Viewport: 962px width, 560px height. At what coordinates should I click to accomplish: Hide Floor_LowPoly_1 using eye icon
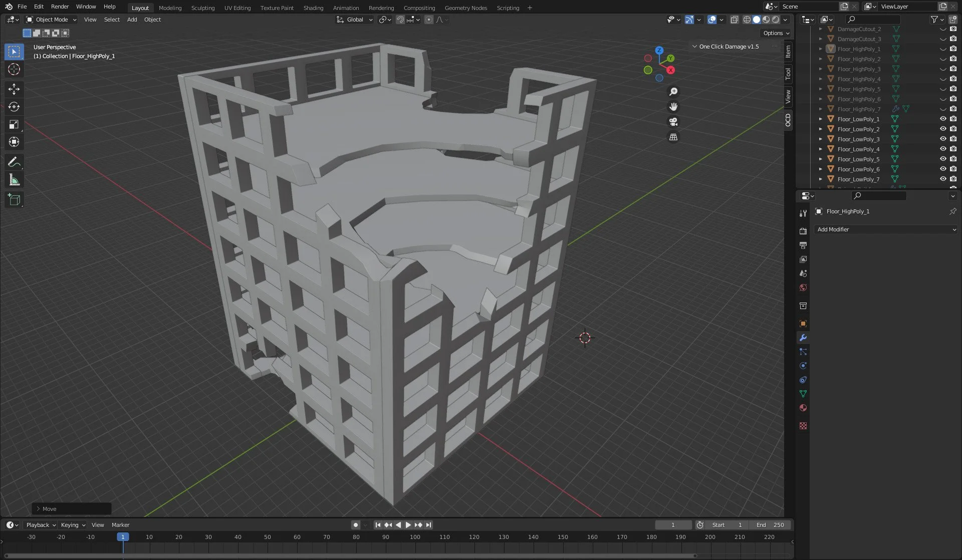tap(942, 119)
